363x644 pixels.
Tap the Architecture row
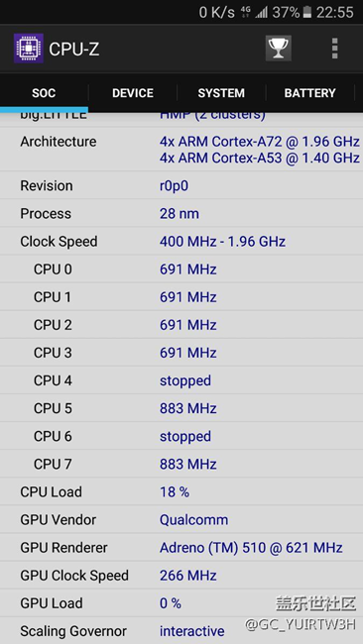click(181, 150)
